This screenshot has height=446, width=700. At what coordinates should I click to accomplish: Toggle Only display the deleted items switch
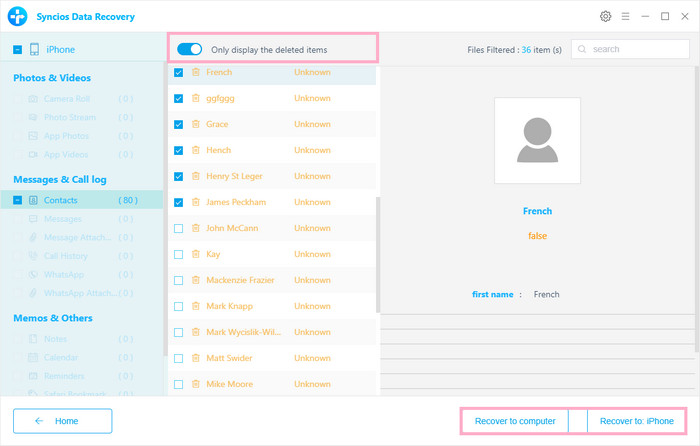tap(189, 49)
